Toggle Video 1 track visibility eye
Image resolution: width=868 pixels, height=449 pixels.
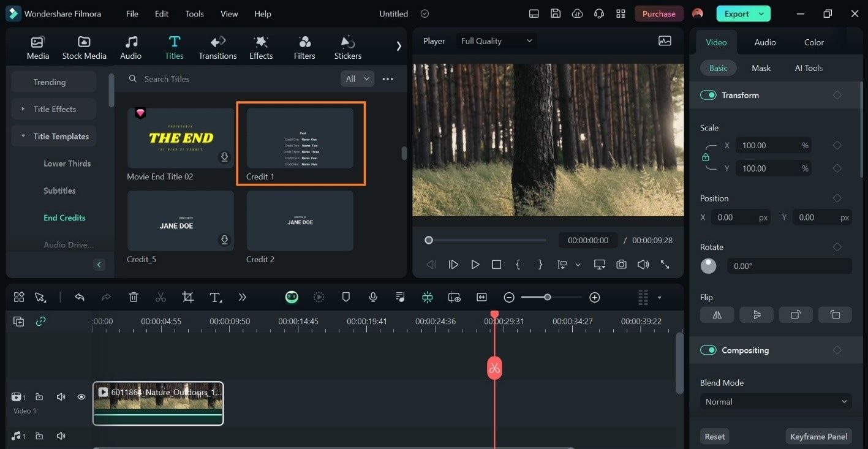81,397
